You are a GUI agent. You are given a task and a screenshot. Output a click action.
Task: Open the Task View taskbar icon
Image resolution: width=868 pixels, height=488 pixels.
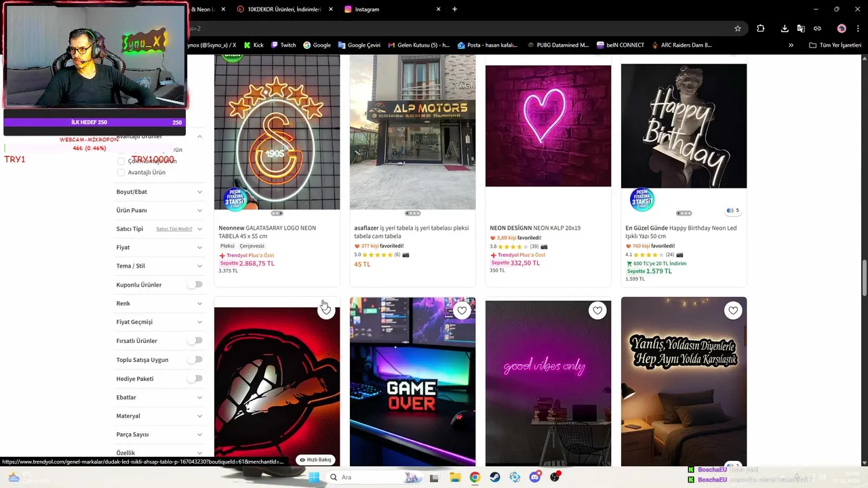[x=434, y=477]
